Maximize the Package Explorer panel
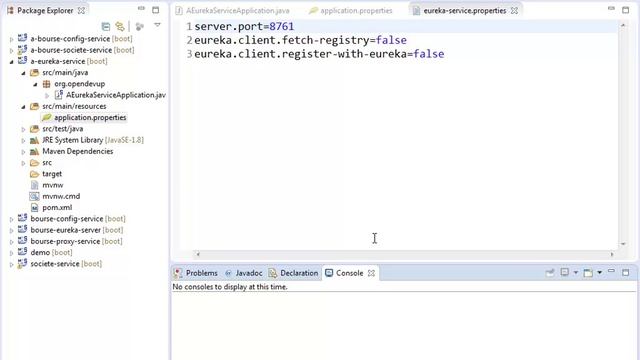Image resolution: width=640 pixels, height=360 pixels. coord(156,10)
